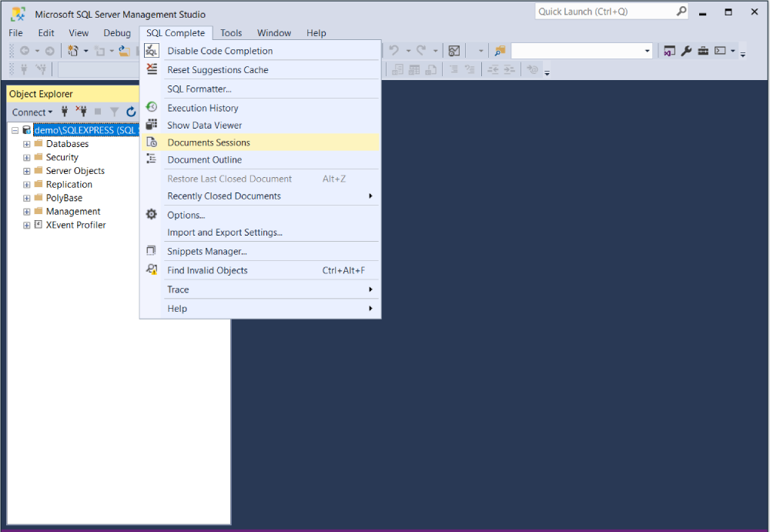Viewport: 770px width, 532px height.
Task: Click the Connect plug icon in Object Explorer
Action: tap(65, 112)
